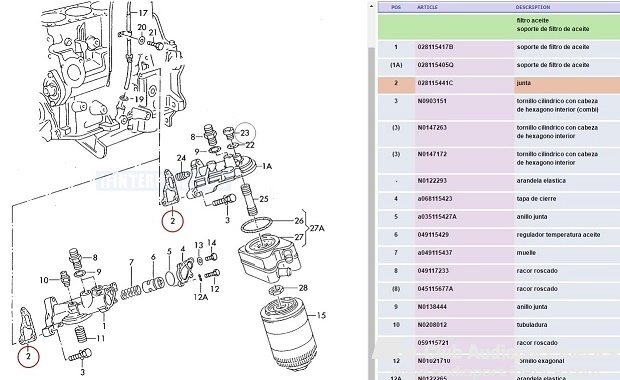620x380 pixels.
Task: Click the circled gasket label 2 near bottom-left
Action: click(x=28, y=356)
